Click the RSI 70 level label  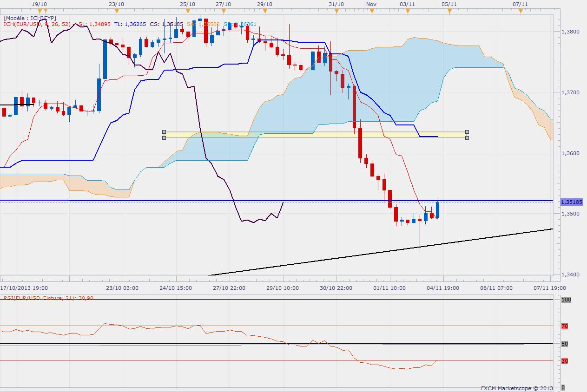[x=565, y=327]
